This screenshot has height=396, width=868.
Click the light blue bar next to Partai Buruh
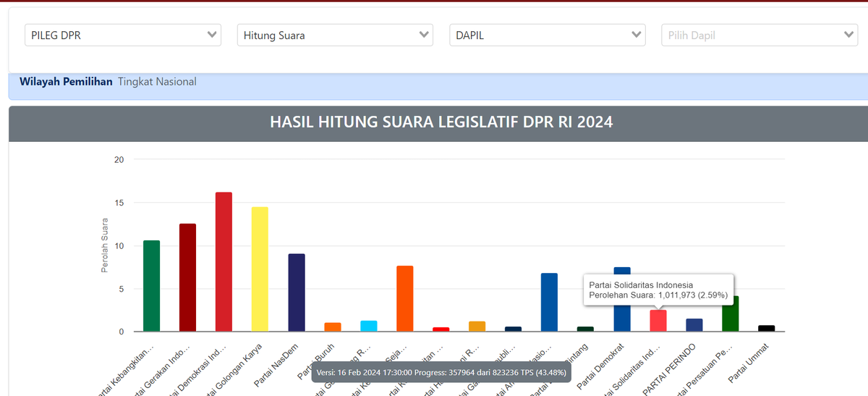369,326
